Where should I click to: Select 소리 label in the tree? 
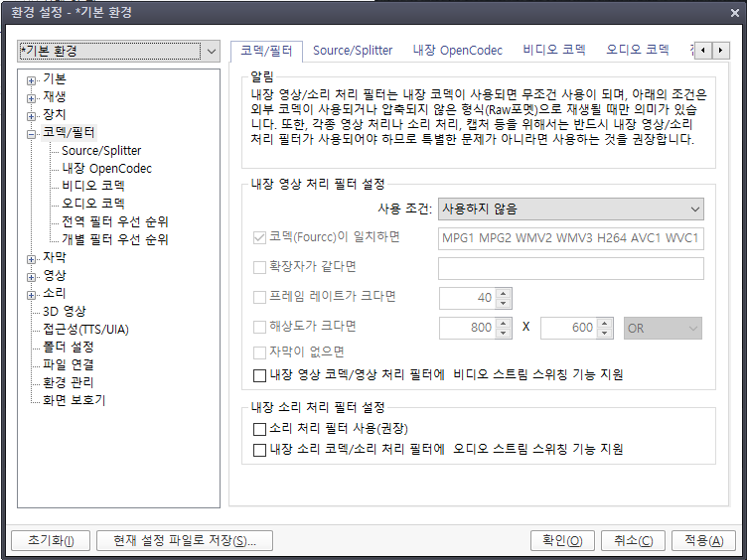tap(55, 293)
